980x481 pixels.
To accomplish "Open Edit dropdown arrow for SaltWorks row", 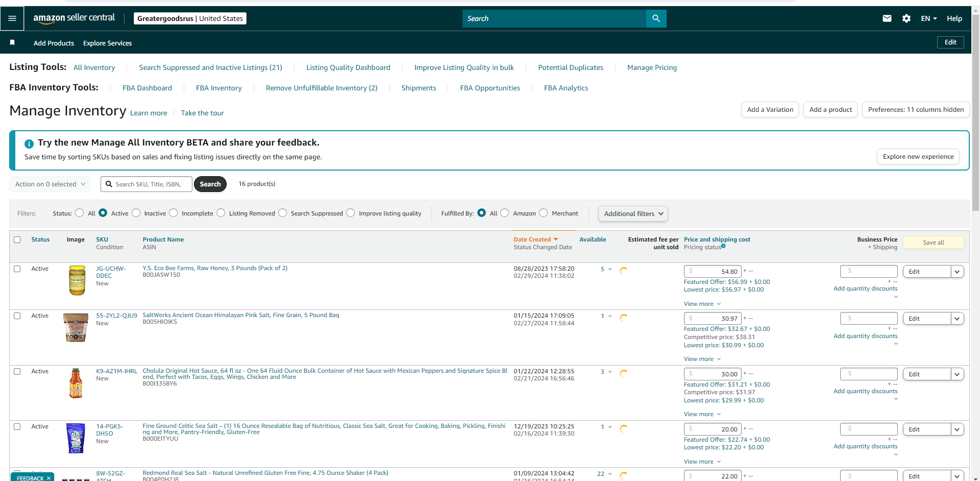I will tap(957, 319).
